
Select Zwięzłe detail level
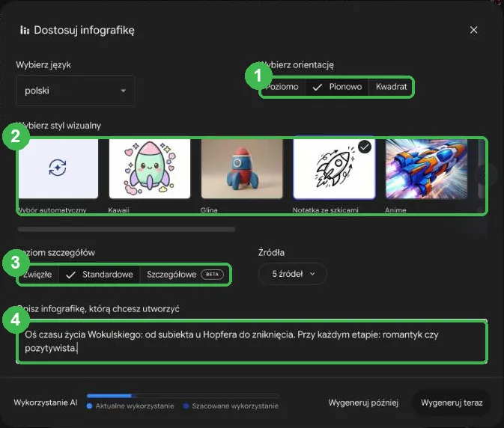[x=38, y=275]
